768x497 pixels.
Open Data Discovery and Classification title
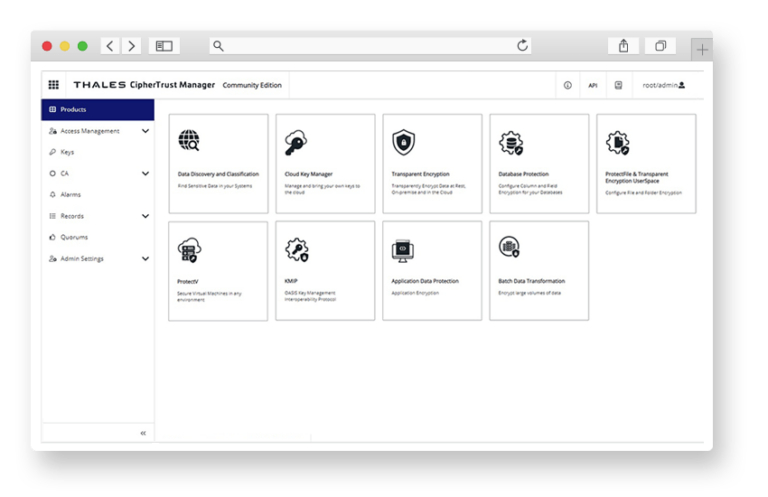click(218, 174)
